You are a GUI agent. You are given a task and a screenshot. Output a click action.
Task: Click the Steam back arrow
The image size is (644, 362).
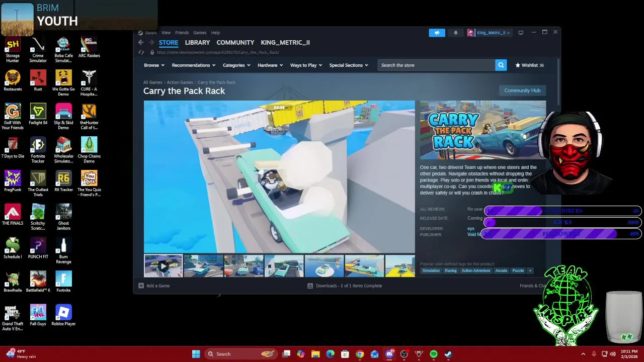[141, 43]
